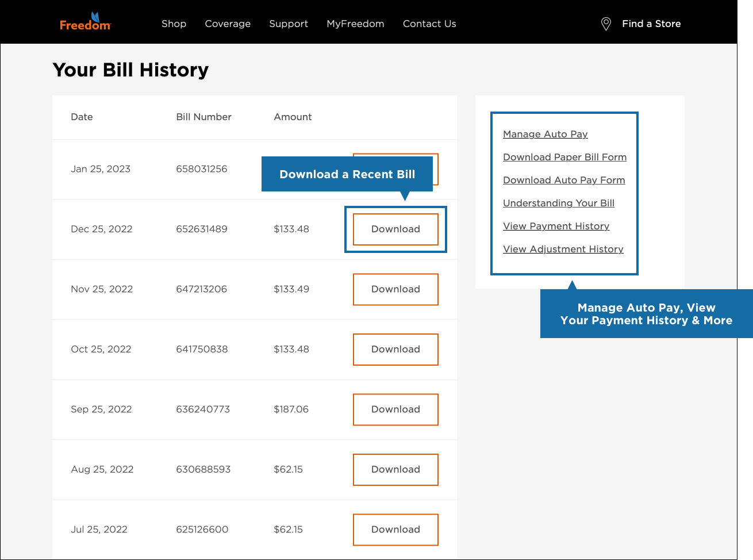Select Understanding Your Bill

click(x=558, y=203)
